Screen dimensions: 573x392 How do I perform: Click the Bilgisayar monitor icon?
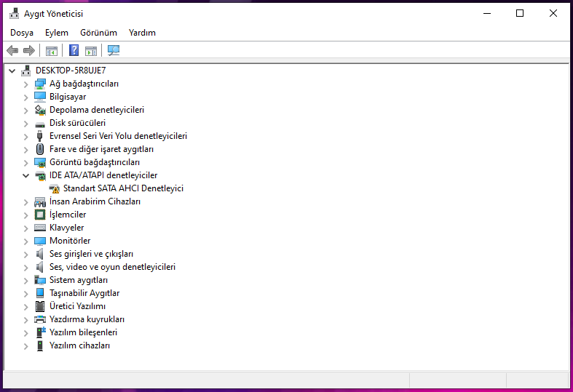(40, 97)
